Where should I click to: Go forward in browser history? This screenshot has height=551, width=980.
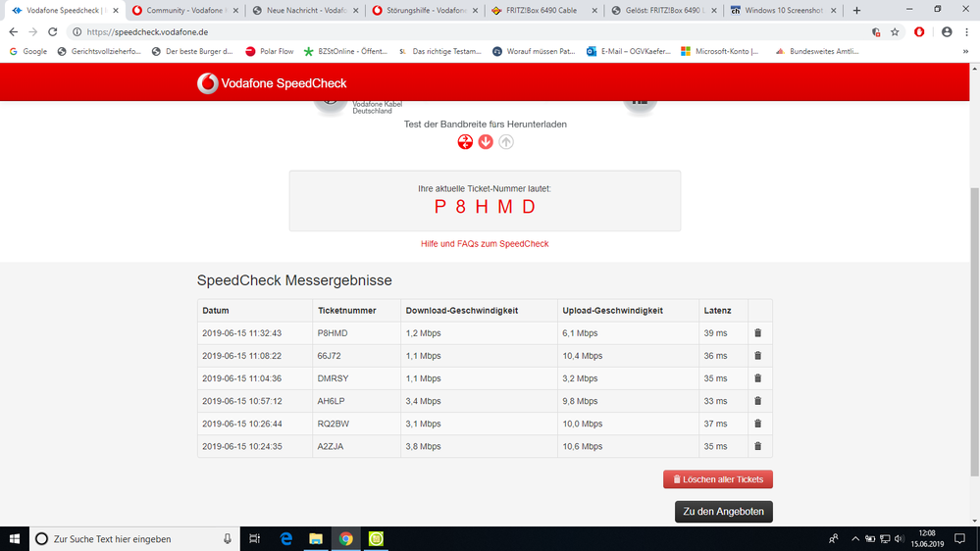click(x=33, y=31)
